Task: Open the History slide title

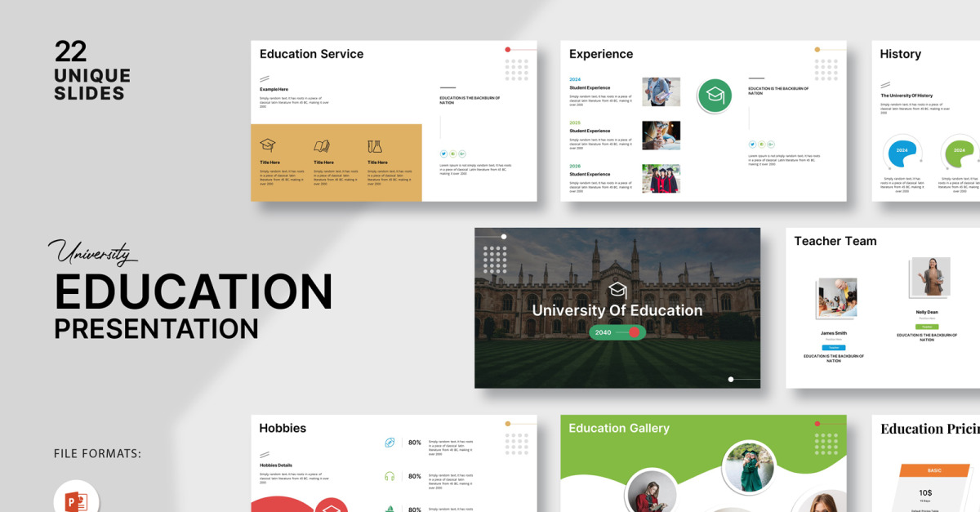Action: [900, 54]
